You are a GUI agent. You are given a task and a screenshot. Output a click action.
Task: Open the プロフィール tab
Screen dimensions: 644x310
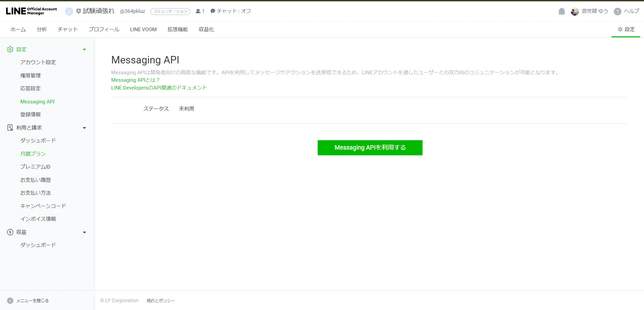104,30
